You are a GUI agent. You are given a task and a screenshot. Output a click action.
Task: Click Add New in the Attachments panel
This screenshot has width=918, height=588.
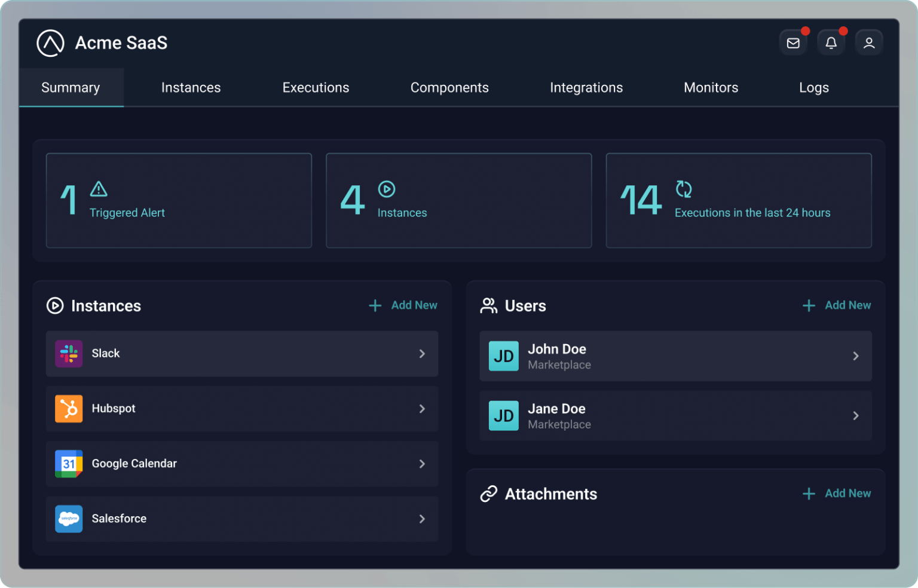click(848, 494)
